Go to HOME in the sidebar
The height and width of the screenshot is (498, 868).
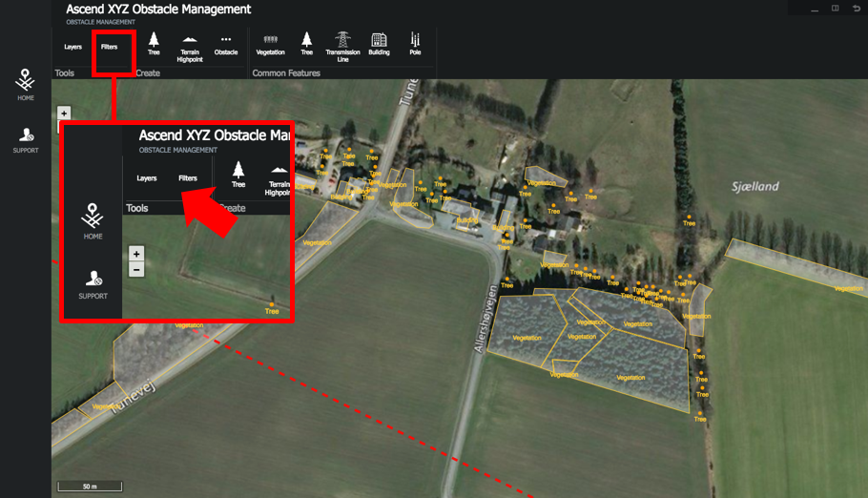click(x=26, y=85)
